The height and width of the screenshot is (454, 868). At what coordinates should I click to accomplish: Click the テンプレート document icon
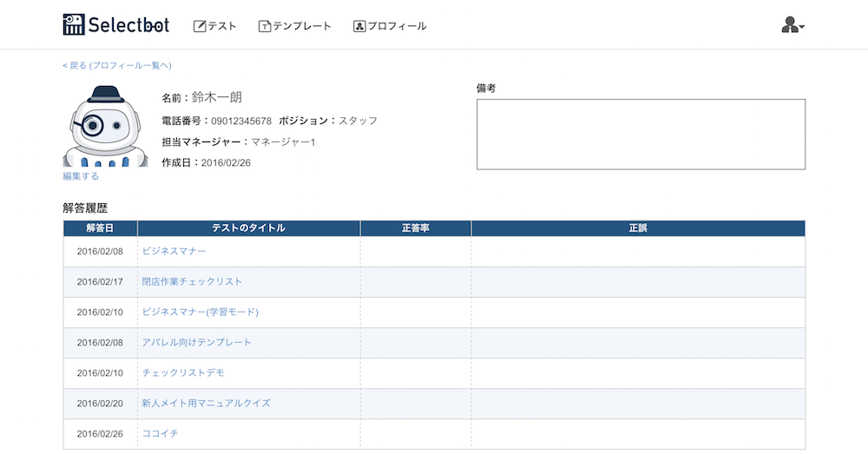click(265, 26)
